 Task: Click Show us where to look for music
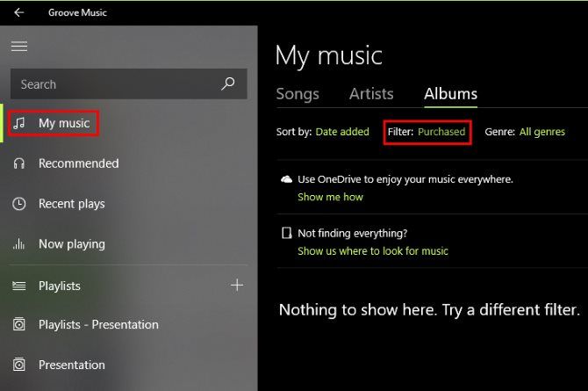(x=373, y=250)
